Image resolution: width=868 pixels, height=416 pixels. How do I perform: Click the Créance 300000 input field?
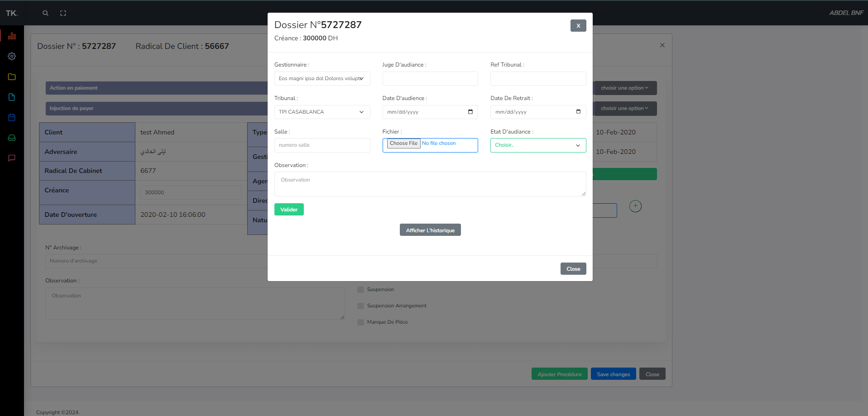pyautogui.click(x=191, y=192)
